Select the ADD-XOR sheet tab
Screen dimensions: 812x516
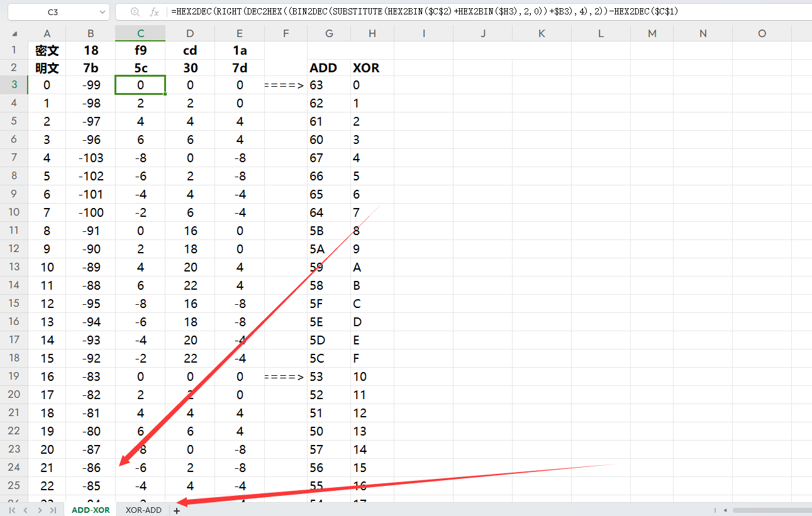pos(91,510)
